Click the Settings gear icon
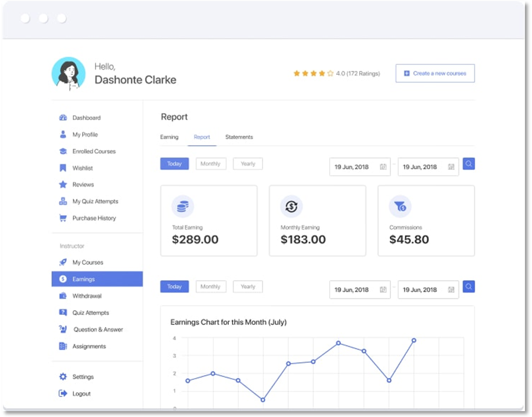532x417 pixels. (63, 377)
